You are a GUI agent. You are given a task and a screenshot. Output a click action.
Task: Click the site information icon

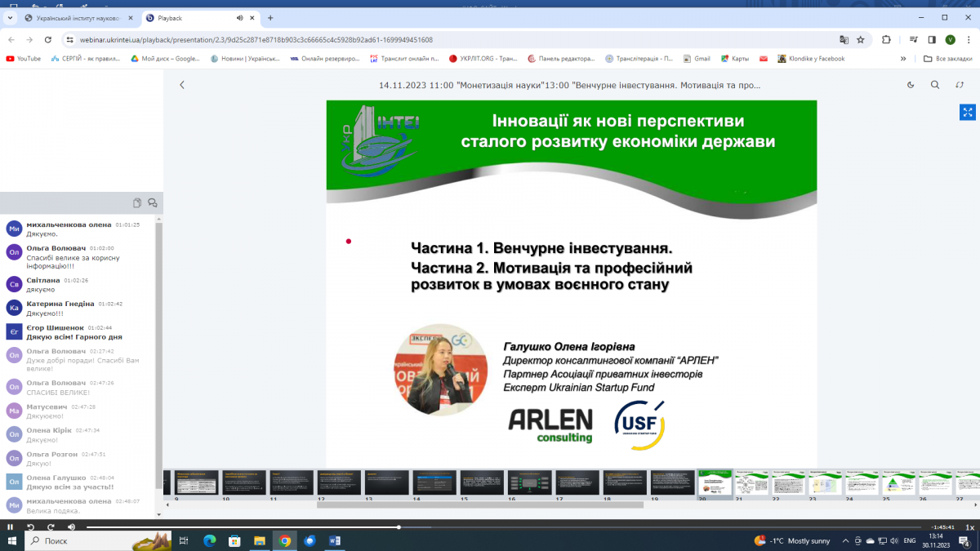tap(70, 39)
